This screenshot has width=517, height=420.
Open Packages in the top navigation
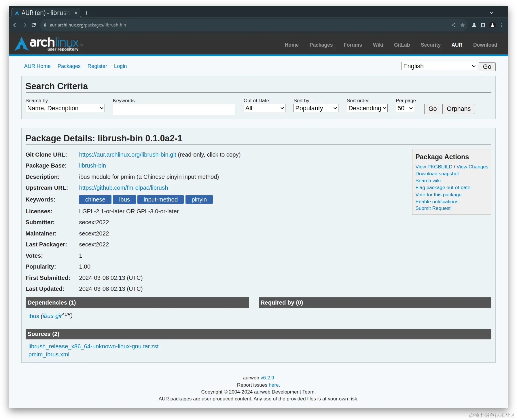(x=321, y=45)
